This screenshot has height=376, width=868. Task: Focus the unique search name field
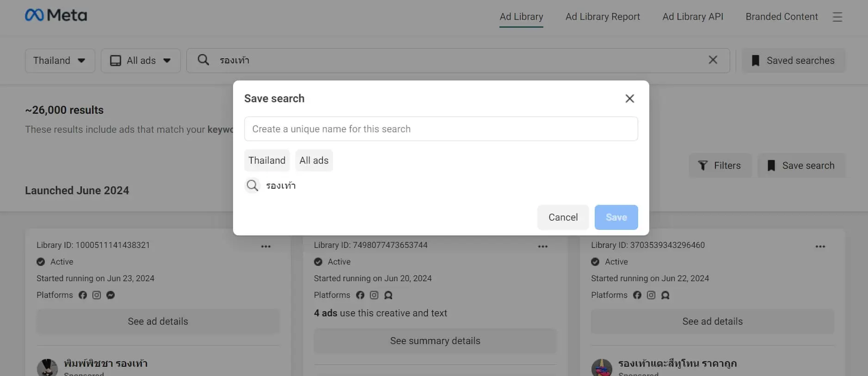tap(441, 129)
